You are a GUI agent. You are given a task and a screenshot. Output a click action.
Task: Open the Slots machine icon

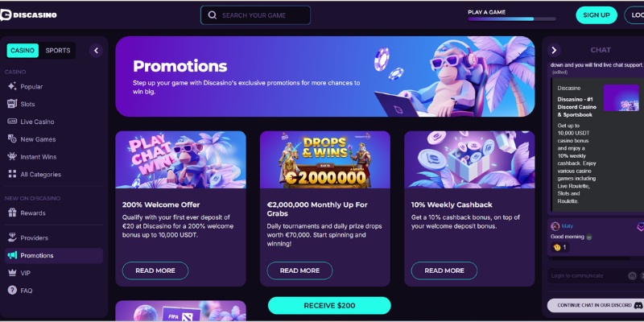pyautogui.click(x=12, y=104)
